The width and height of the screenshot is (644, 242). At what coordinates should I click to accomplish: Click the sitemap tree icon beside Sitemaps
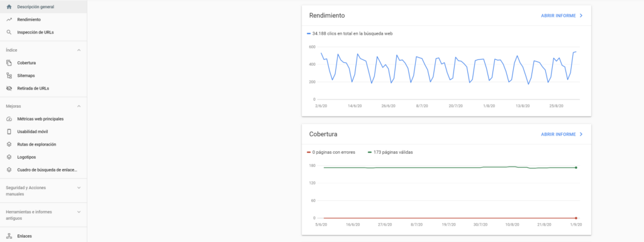pos(9,76)
